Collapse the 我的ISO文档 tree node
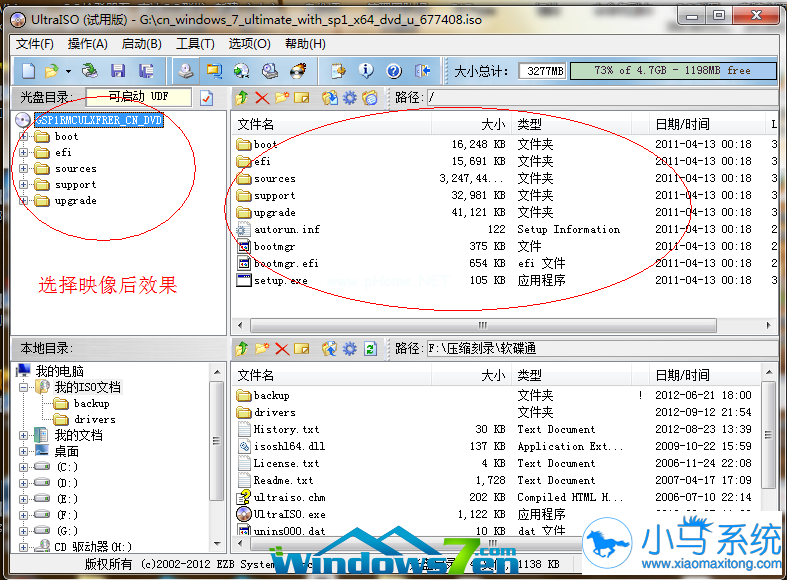The image size is (787, 580). pyautogui.click(x=23, y=387)
